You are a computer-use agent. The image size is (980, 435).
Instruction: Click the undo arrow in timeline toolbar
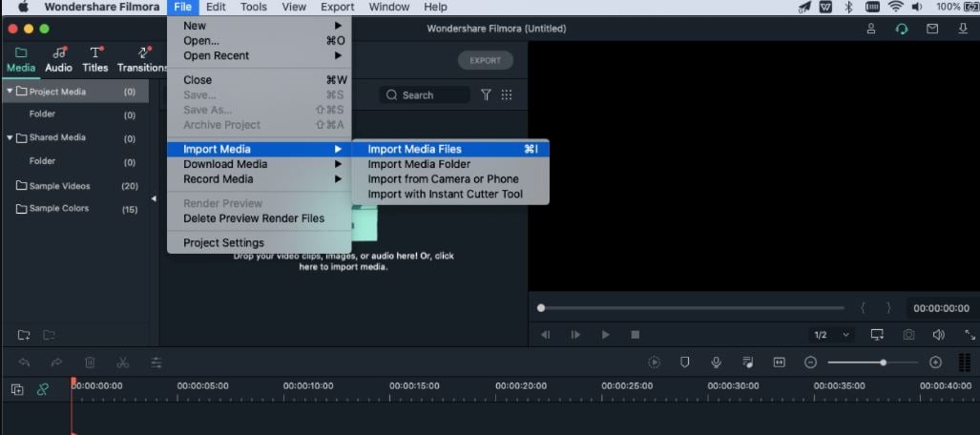25,362
